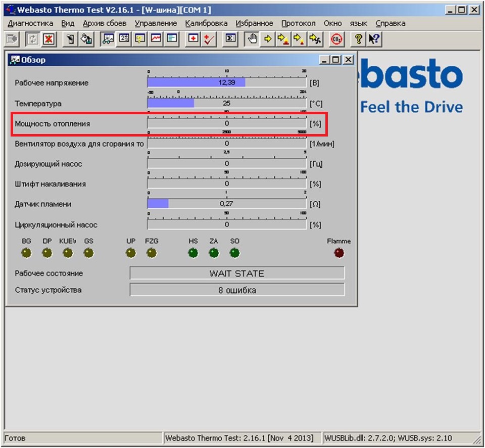
Task: Click the Вентилятор воздуха value bar
Action: [227, 143]
